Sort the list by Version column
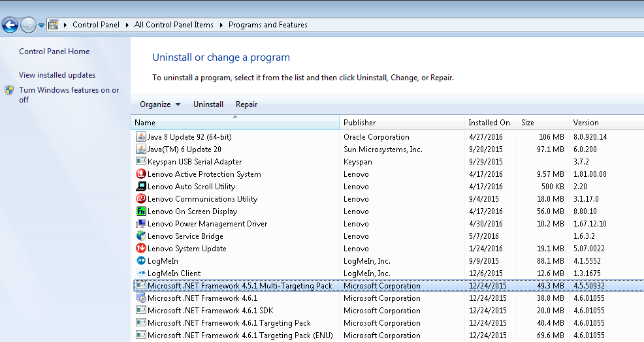Screen dimensions: 644x342 pyautogui.click(x=606, y=122)
